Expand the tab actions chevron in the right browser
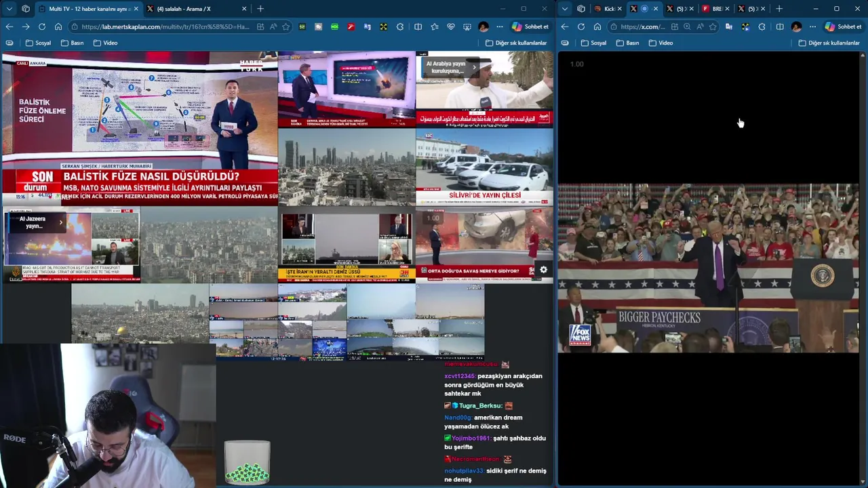The image size is (868, 488). click(565, 9)
